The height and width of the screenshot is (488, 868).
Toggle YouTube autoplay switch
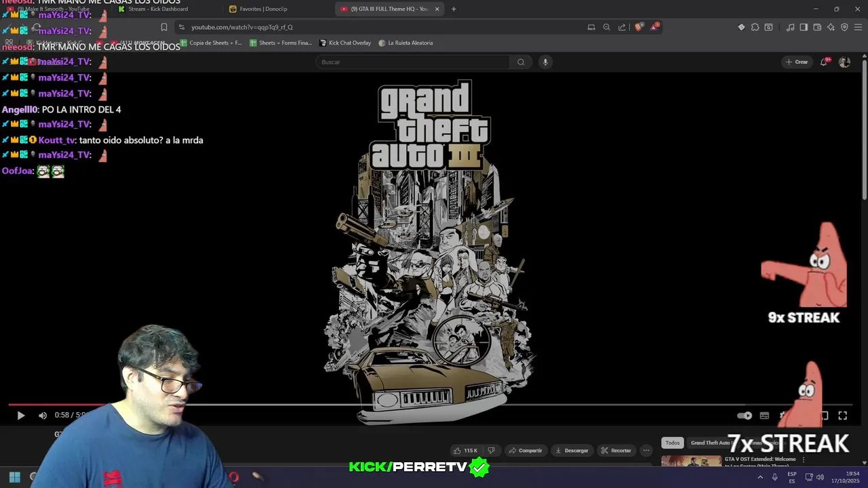click(745, 415)
